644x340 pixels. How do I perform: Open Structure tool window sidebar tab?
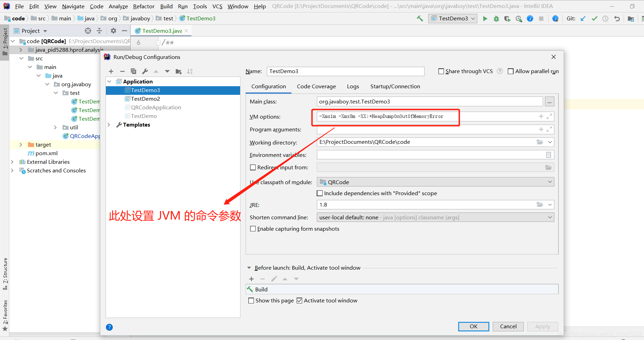[5, 274]
